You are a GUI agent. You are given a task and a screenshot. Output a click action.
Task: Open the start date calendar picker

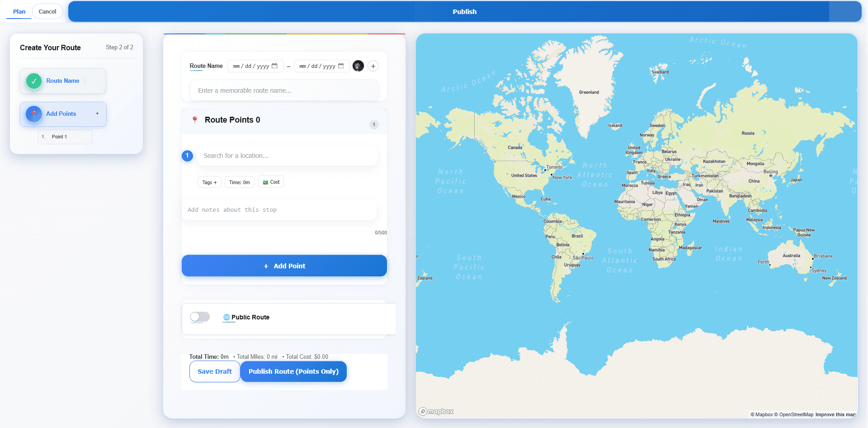point(275,66)
